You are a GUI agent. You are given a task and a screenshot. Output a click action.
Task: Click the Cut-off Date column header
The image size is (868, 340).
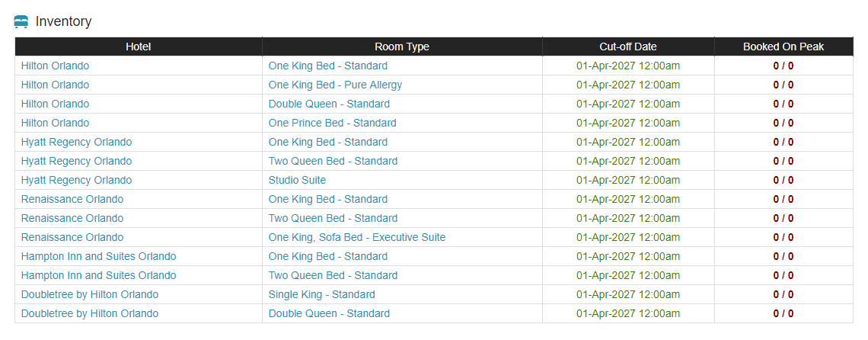pos(628,47)
